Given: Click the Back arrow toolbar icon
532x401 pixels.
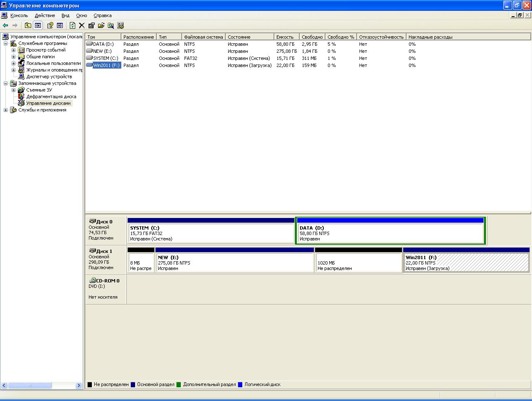Looking at the screenshot, I should coord(5,25).
